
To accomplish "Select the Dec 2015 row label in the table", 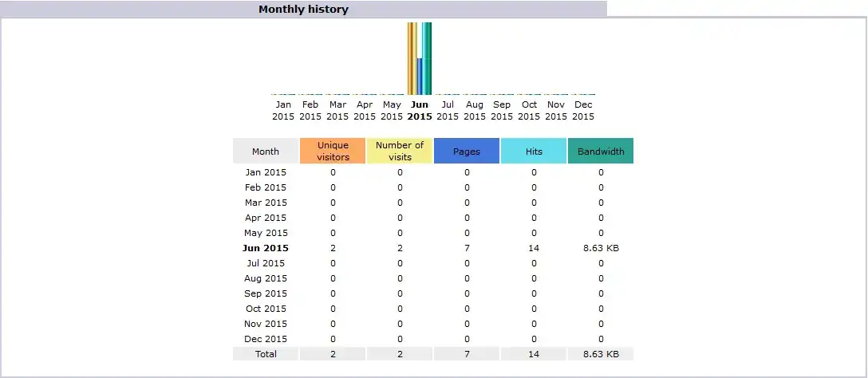I will point(266,339).
